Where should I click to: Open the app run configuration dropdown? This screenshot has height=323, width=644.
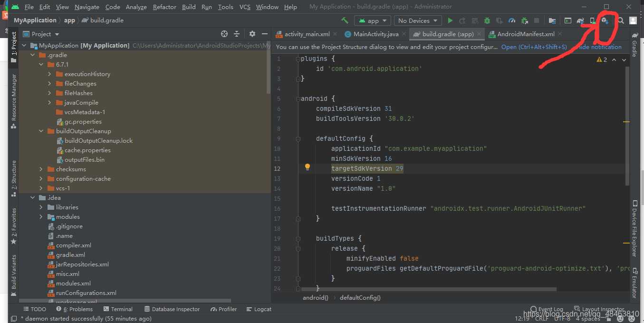pos(373,20)
